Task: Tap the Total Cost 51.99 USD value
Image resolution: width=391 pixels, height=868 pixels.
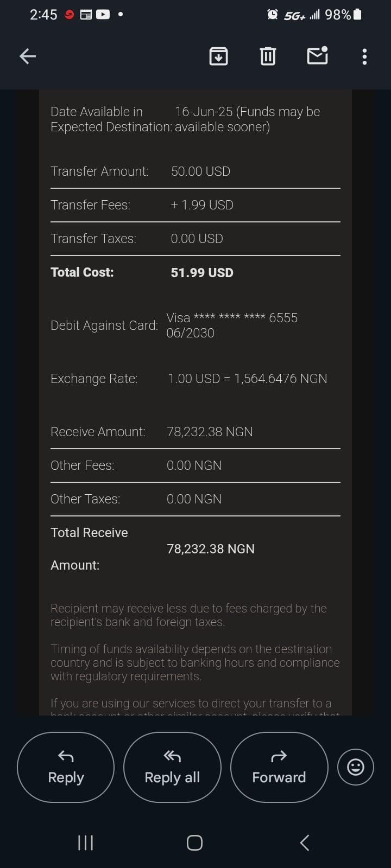Action: click(x=202, y=273)
